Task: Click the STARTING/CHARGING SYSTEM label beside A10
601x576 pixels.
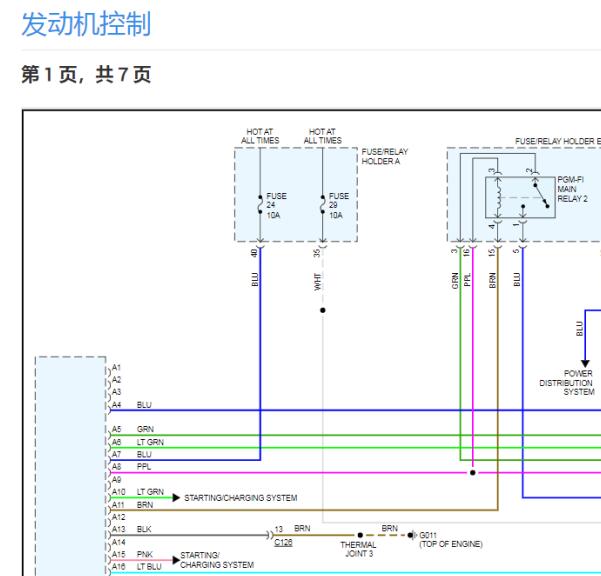Action: pyautogui.click(x=241, y=498)
